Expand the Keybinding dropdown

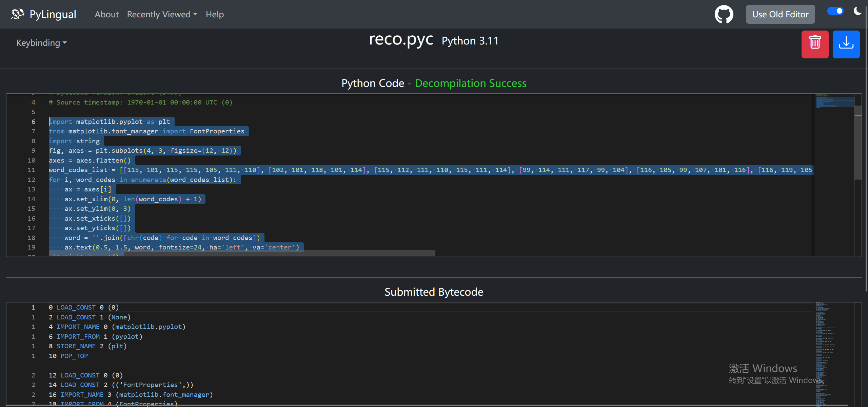[x=41, y=43]
